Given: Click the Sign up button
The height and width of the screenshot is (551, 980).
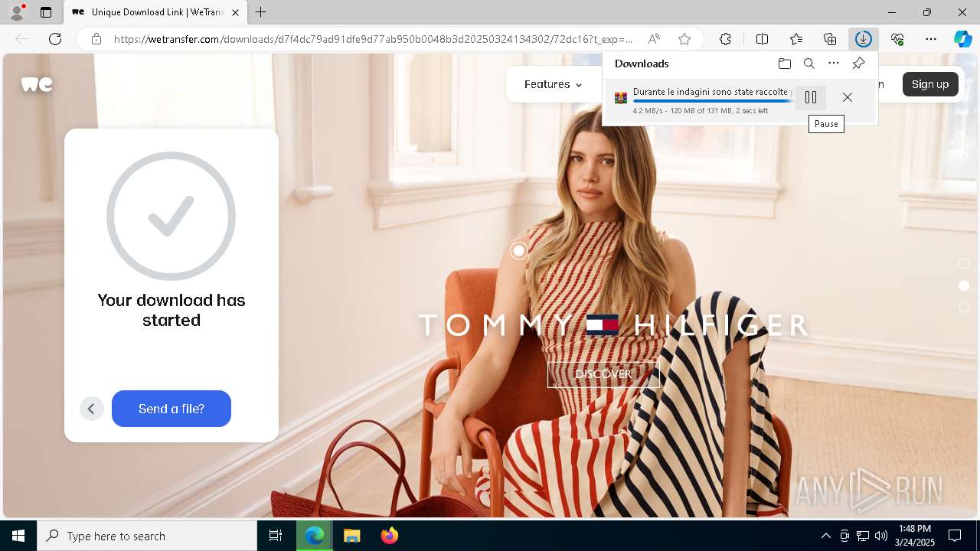Looking at the screenshot, I should click(930, 84).
